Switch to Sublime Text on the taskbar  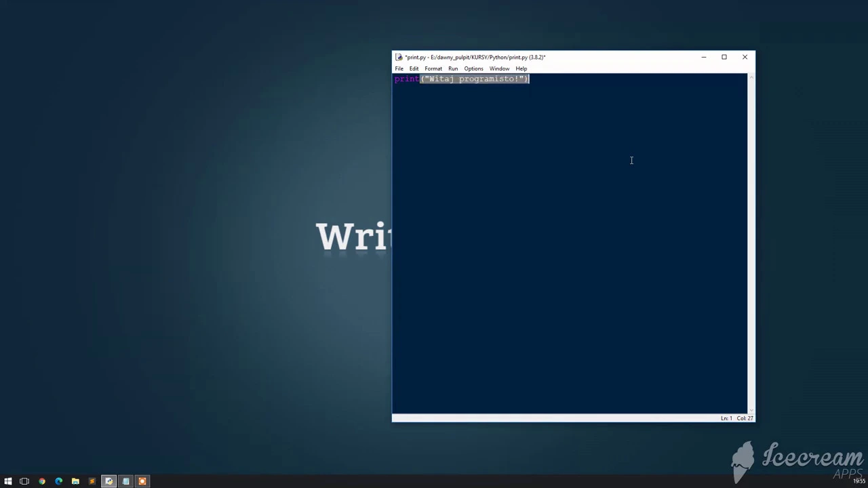point(92,481)
